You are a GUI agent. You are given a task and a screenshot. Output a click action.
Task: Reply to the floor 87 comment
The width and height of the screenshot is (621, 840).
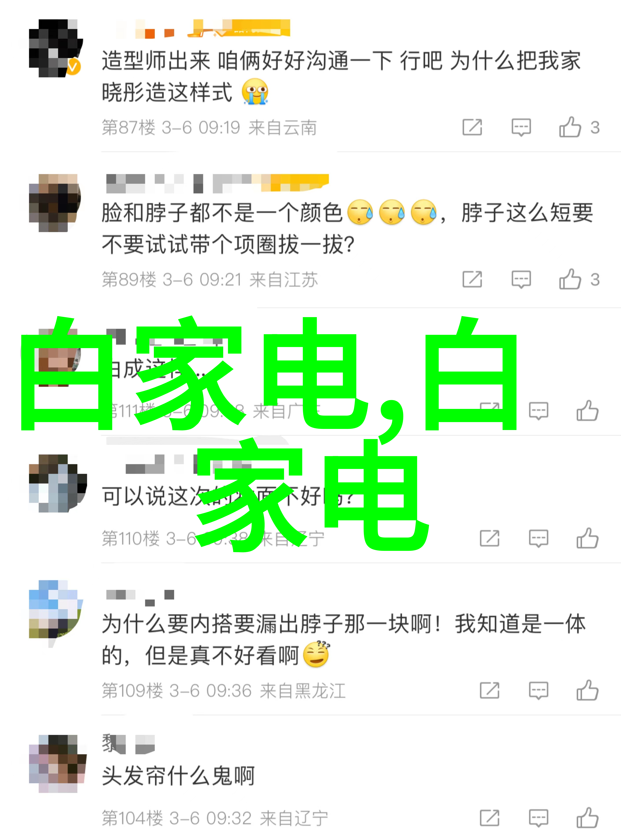(521, 127)
